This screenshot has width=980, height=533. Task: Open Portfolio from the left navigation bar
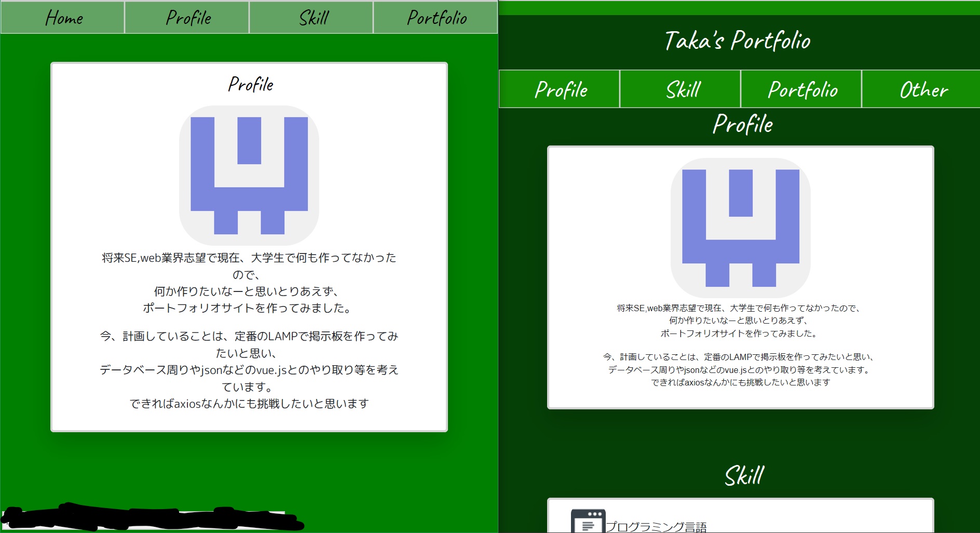point(436,18)
